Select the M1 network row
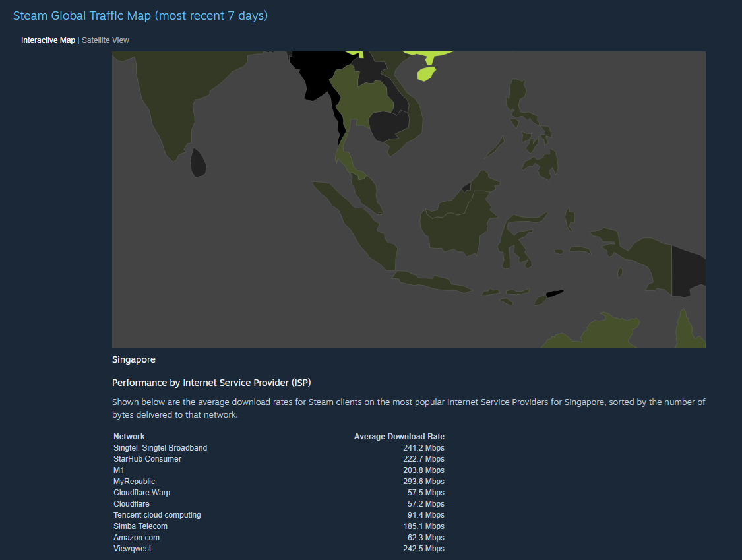The image size is (742, 560). [279, 470]
